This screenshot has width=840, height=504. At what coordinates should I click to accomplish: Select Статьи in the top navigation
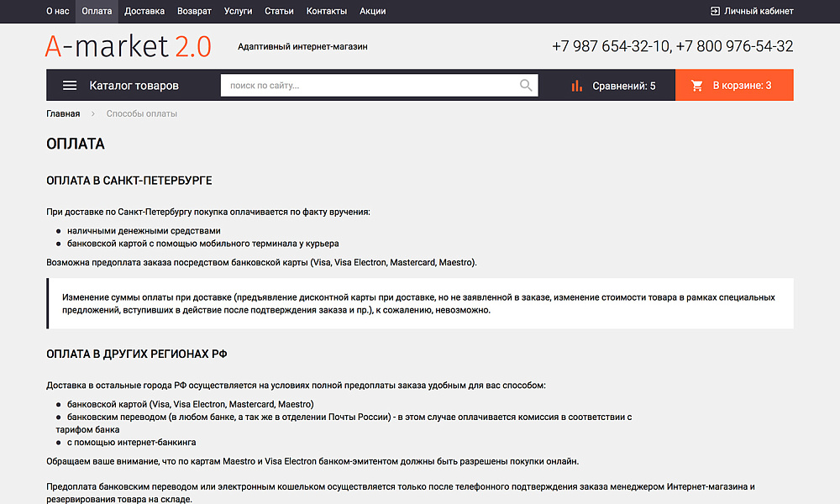click(x=279, y=11)
